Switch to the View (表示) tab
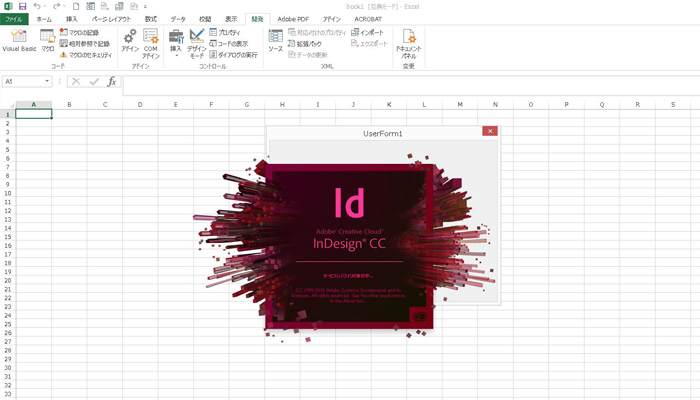Screen dimensions: 700x400 point(231,19)
